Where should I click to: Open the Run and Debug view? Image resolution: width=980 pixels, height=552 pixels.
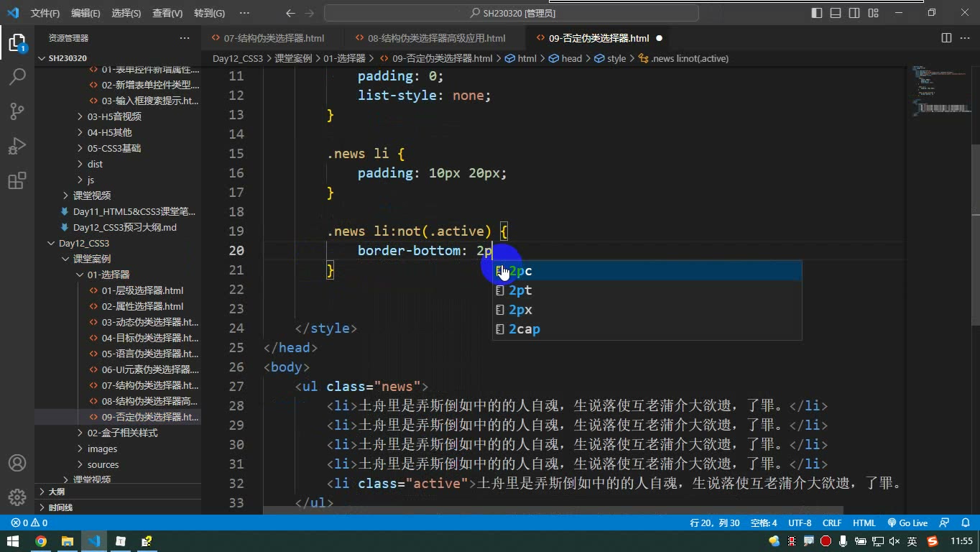[17, 145]
